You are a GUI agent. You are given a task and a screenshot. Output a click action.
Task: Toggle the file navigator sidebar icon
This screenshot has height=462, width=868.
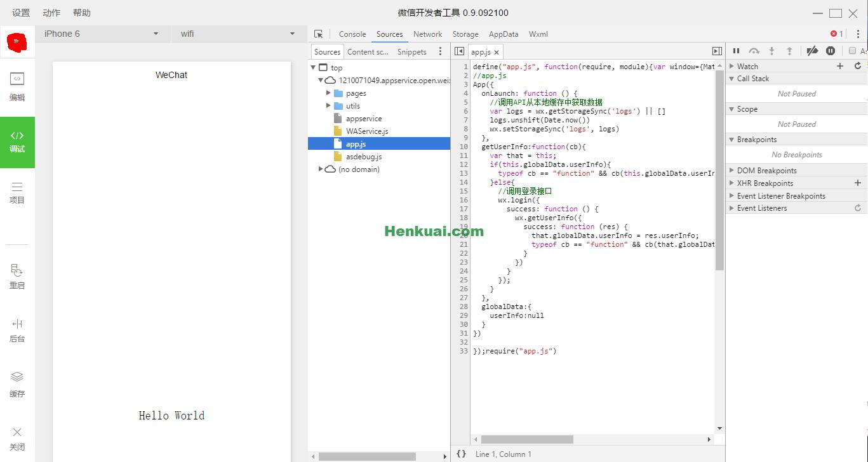point(460,51)
